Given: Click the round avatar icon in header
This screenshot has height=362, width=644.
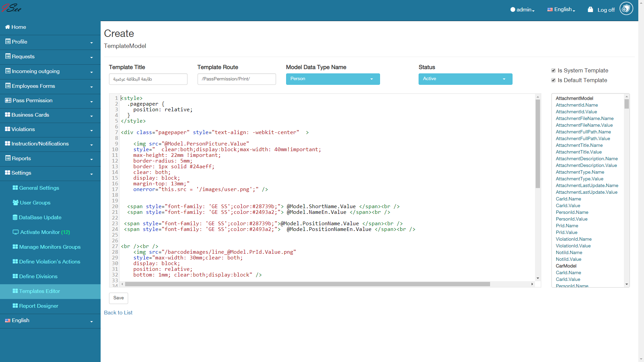Looking at the screenshot, I should tap(626, 8).
